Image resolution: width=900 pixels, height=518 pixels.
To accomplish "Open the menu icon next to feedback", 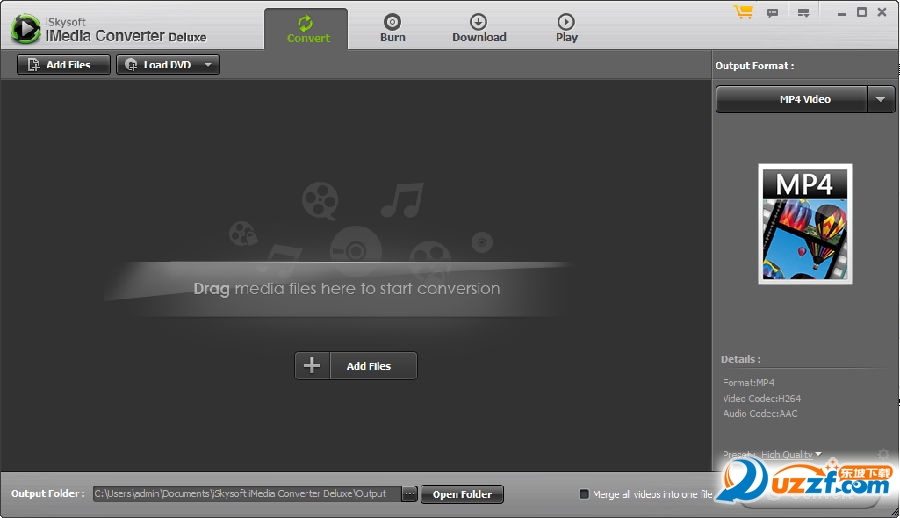I will [x=804, y=13].
